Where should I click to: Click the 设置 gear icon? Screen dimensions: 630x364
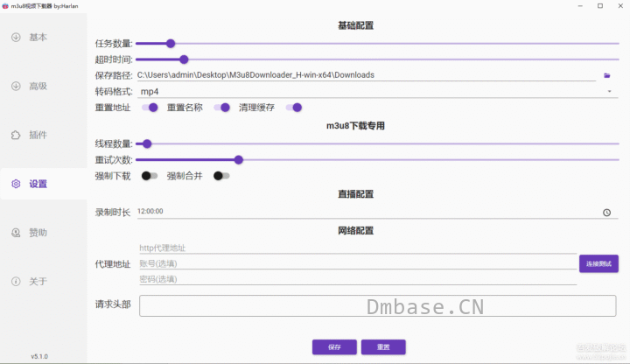[16, 184]
